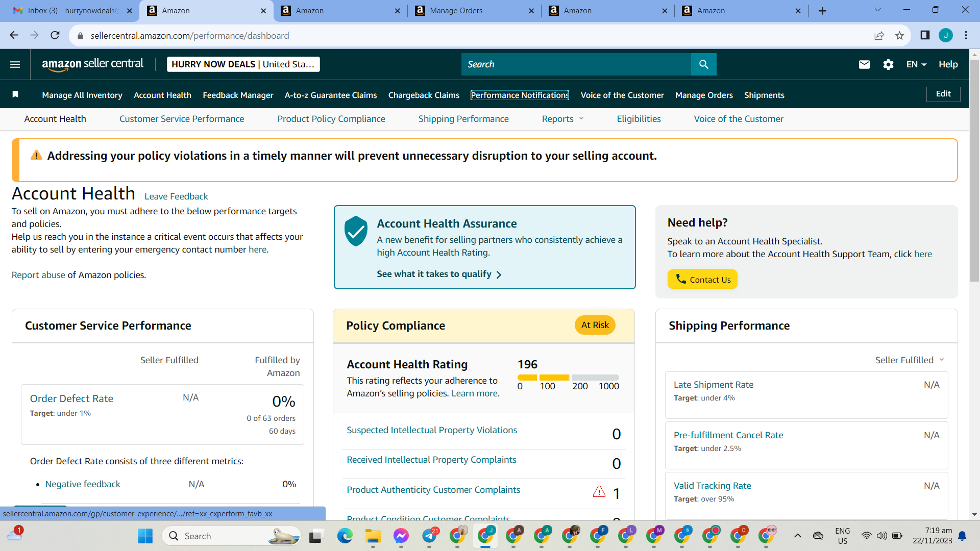The height and width of the screenshot is (551, 980).
Task: Open Feedback Manager in favorites bar
Action: click(x=238, y=95)
